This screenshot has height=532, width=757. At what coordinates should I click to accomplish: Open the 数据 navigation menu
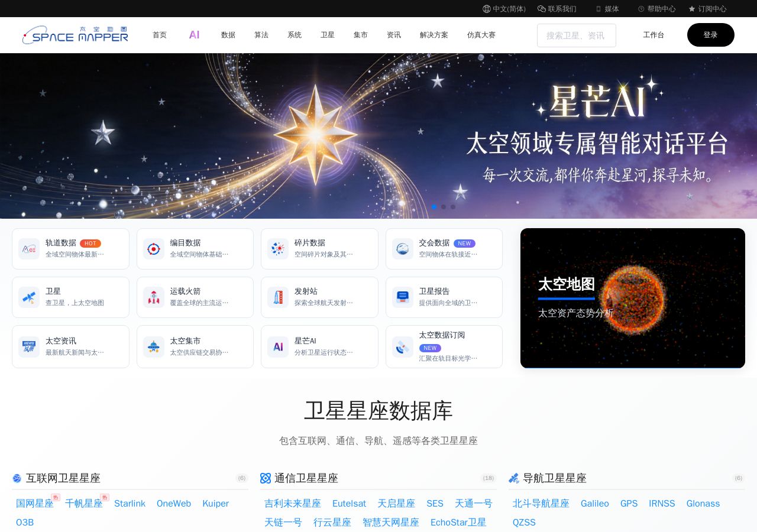point(228,35)
